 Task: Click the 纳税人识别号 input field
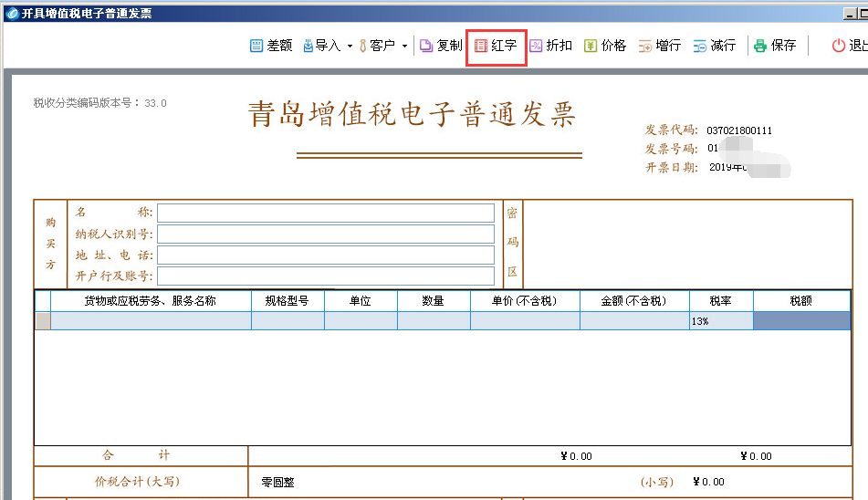click(x=325, y=234)
